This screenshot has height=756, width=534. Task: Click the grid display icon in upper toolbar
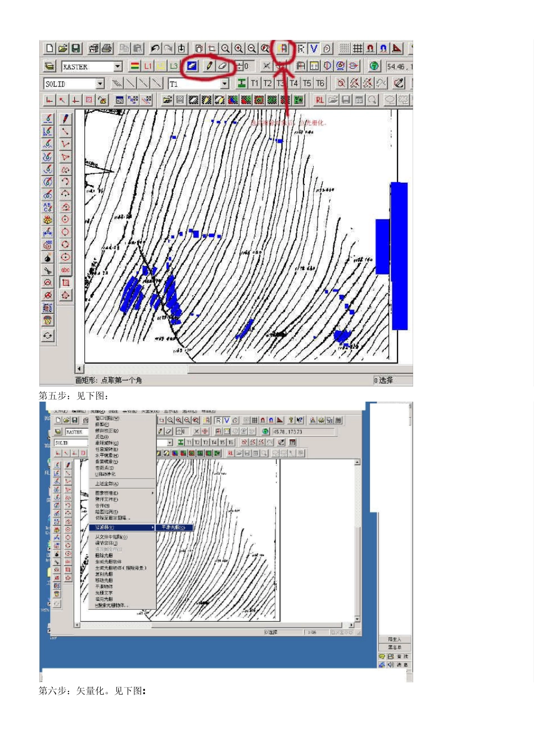click(357, 48)
